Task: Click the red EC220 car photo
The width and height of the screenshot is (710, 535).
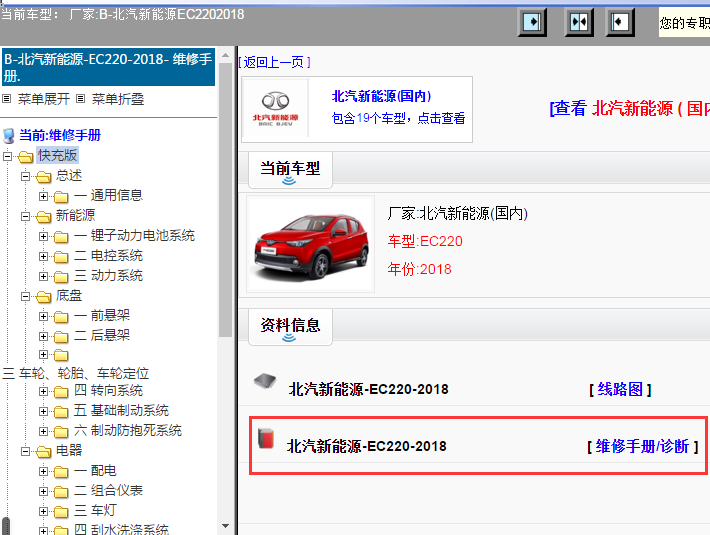Action: [311, 244]
